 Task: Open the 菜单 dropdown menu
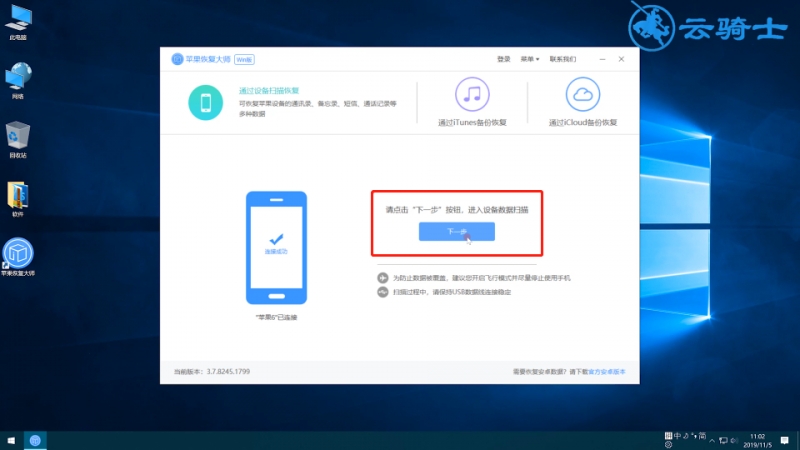pyautogui.click(x=530, y=59)
